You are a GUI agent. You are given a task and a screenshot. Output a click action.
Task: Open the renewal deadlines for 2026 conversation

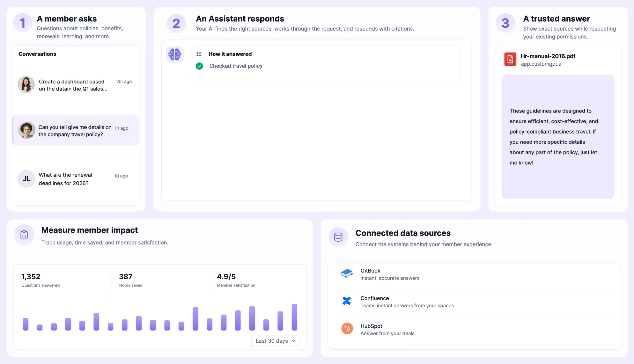pyautogui.click(x=76, y=179)
